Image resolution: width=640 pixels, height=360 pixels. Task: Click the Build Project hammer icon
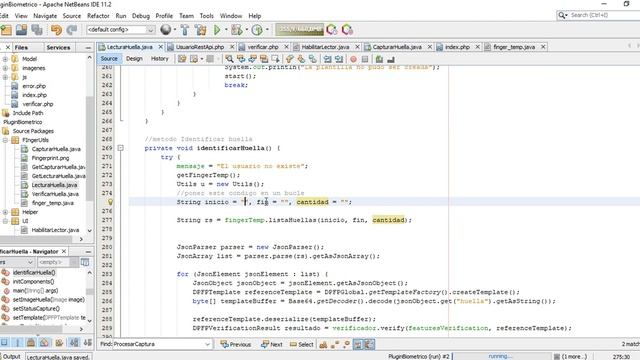(x=185, y=29)
